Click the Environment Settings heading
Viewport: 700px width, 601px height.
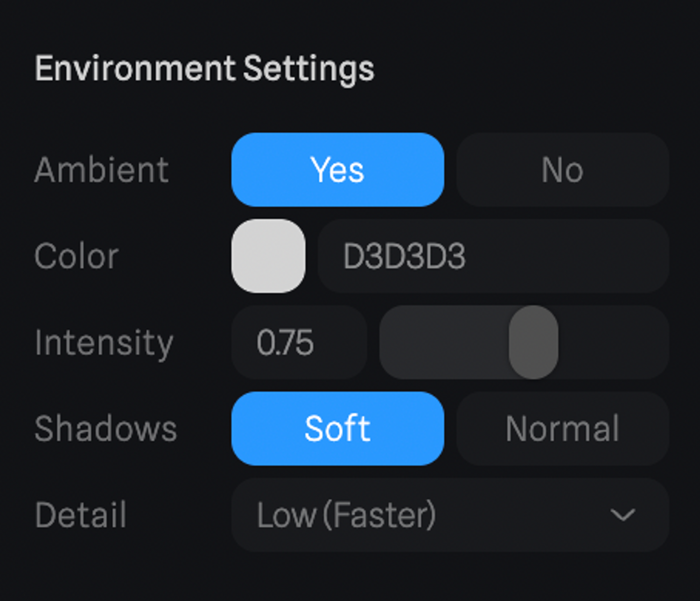click(x=204, y=69)
